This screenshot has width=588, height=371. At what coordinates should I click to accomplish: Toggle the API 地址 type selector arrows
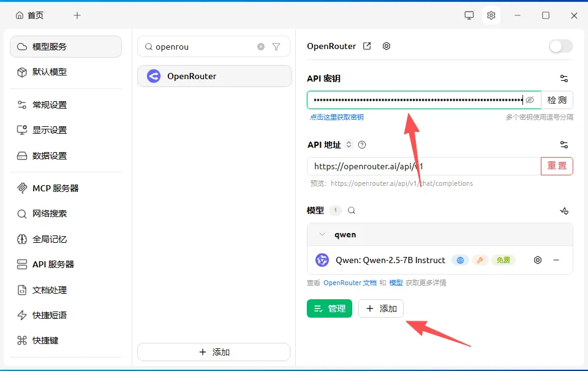click(349, 145)
